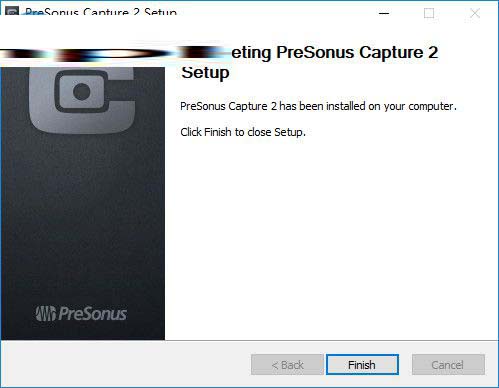Click the dark sidebar banner image
The height and width of the screenshot is (388, 499).
pos(83,204)
